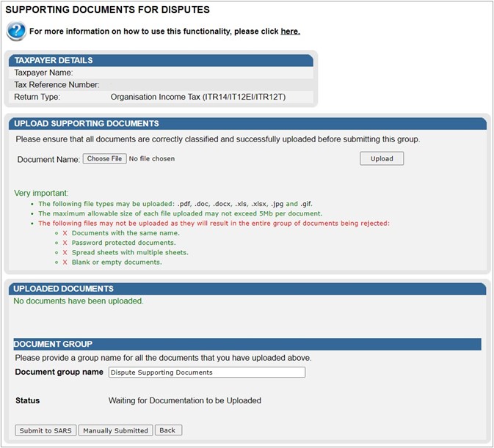Click the Taxpayer Details section header
The width and height of the screenshot is (494, 448).
point(161,60)
